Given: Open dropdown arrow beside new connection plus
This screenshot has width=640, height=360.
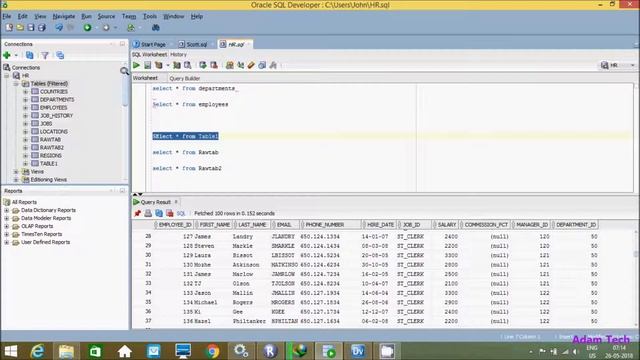Looking at the screenshot, I should pyautogui.click(x=16, y=55).
